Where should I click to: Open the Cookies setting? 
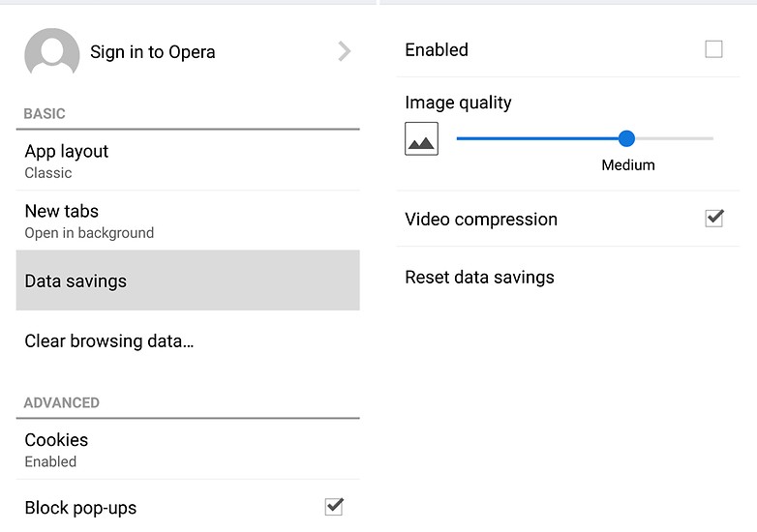(x=56, y=449)
